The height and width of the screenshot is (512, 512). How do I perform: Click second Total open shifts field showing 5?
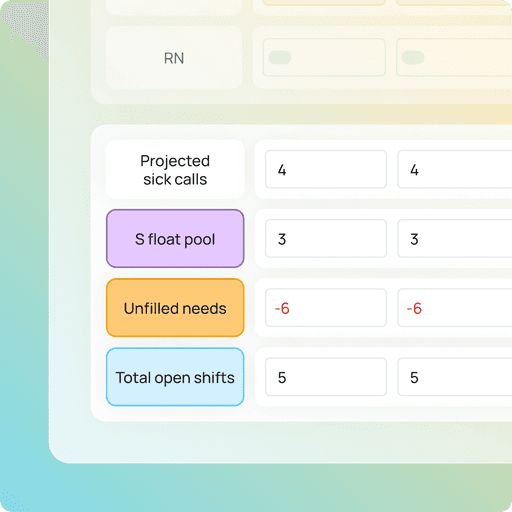tap(455, 377)
